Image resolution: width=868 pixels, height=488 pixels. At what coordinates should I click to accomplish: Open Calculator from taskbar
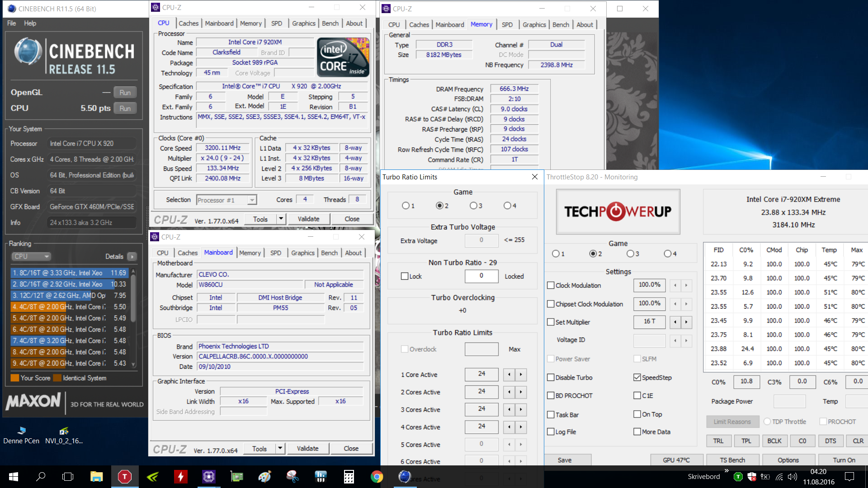pos(349,477)
